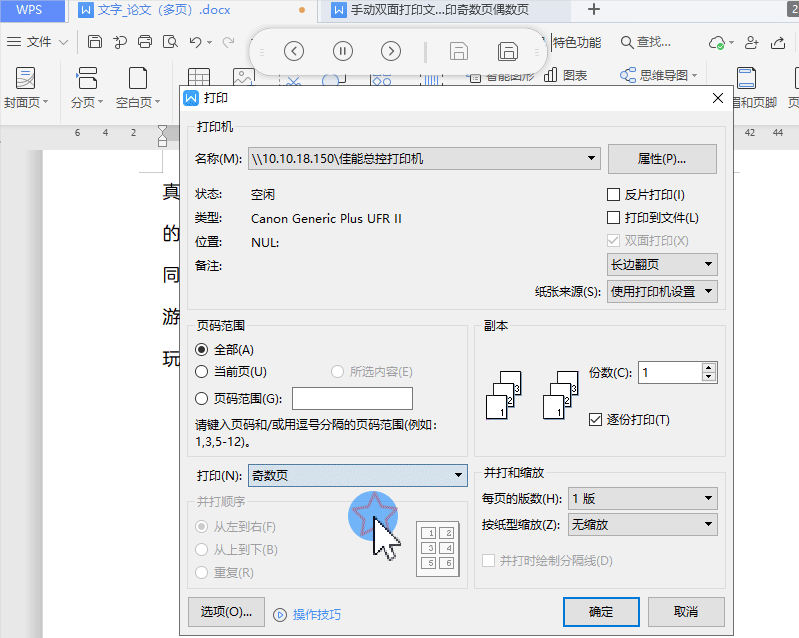Toggle the 逐份打印 collate checkbox
The height and width of the screenshot is (638, 799).
pyautogui.click(x=596, y=419)
